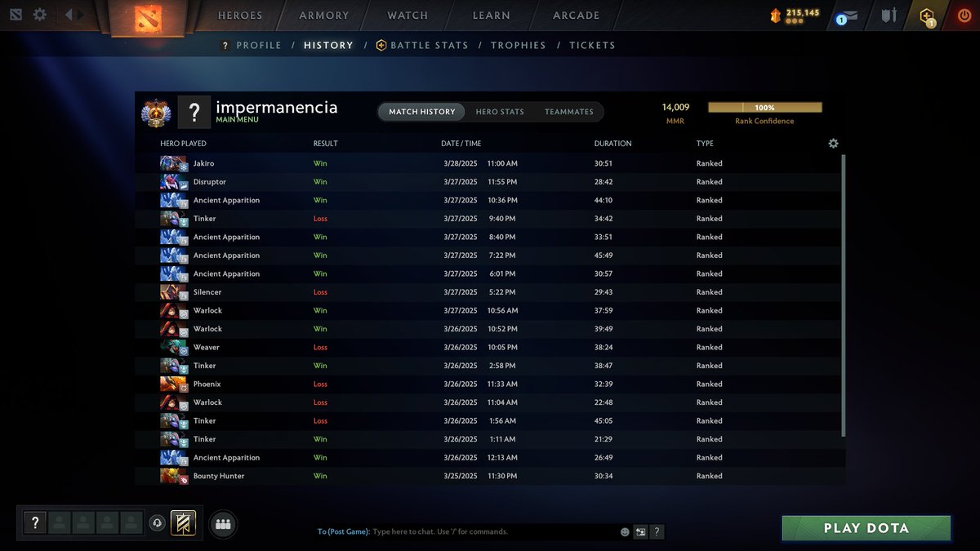
Task: Switch to Teammates view
Action: [569, 112]
